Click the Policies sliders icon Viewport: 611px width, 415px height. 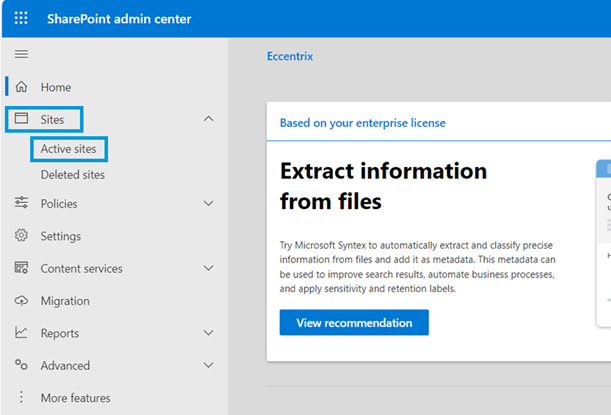click(x=21, y=203)
